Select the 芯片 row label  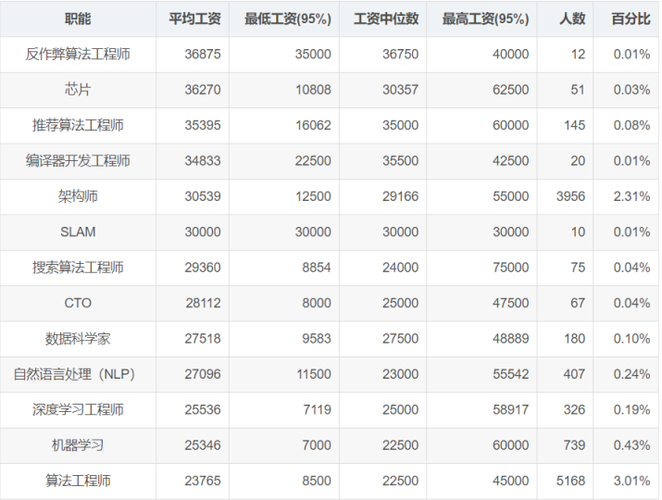pos(78,90)
